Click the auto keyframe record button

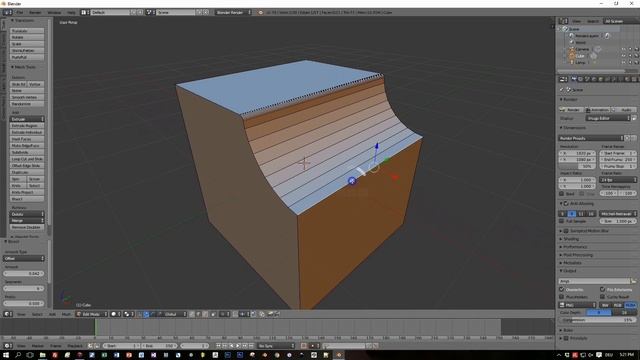304,346
